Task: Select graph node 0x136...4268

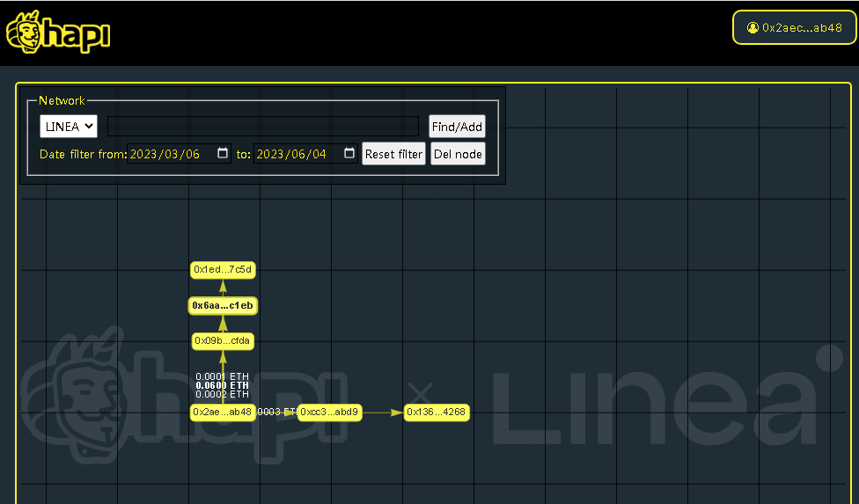Action: [x=437, y=412]
